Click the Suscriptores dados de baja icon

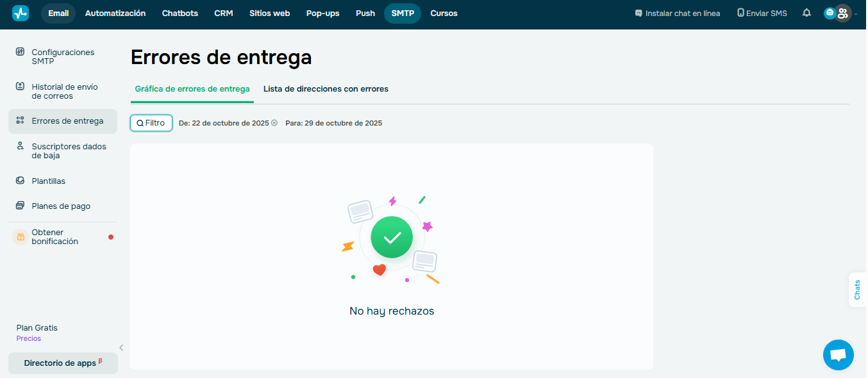coord(21,146)
